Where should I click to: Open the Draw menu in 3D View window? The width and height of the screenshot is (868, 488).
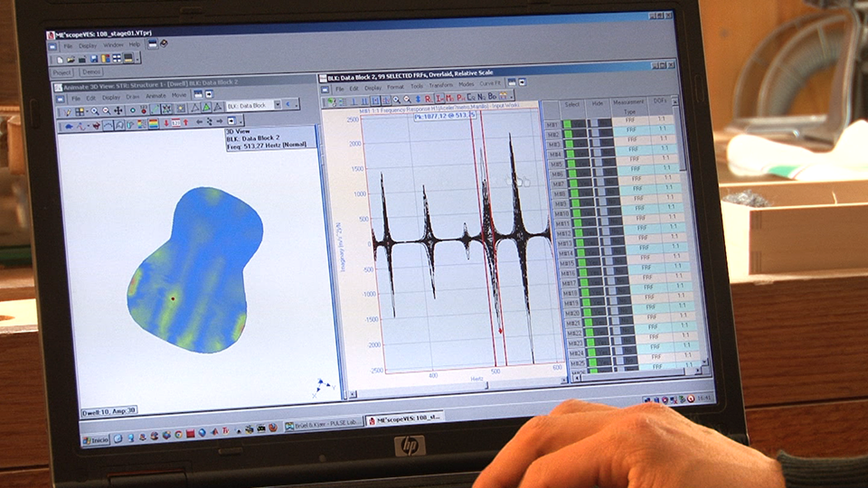[132, 97]
